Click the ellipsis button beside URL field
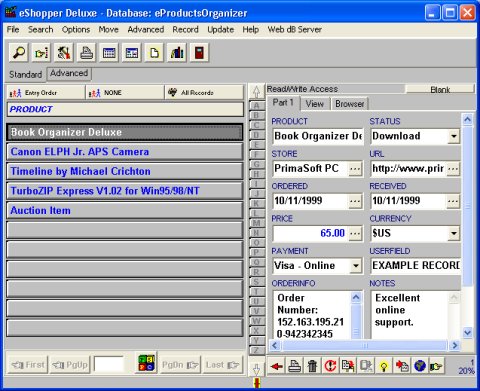 pos(453,169)
